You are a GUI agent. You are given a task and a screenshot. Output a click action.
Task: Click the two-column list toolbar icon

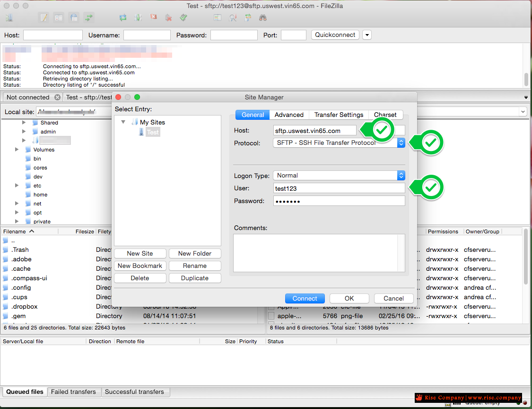coord(218,18)
